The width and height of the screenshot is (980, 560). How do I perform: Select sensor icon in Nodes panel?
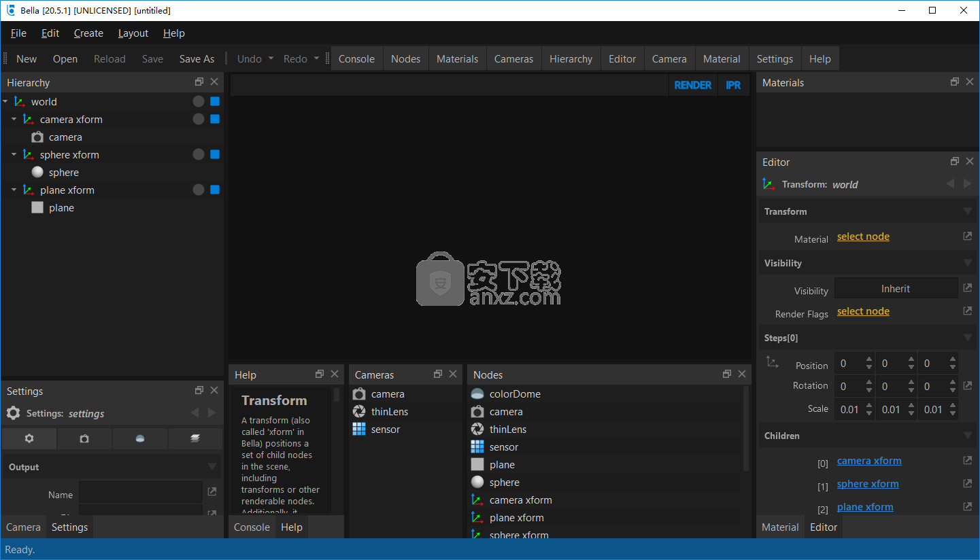(x=477, y=447)
